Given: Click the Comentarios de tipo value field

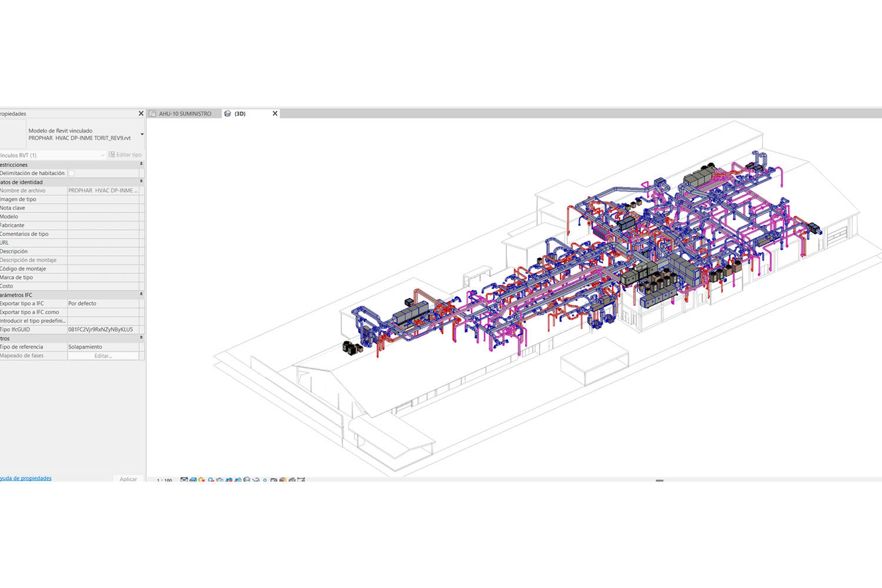Looking at the screenshot, I should pos(103,234).
